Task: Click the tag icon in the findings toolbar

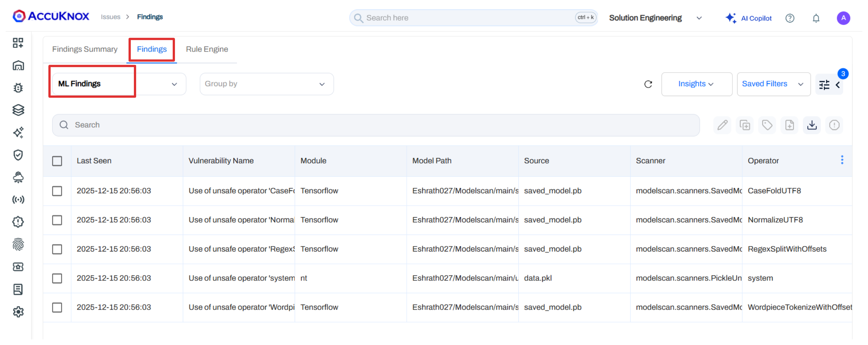Action: [767, 125]
